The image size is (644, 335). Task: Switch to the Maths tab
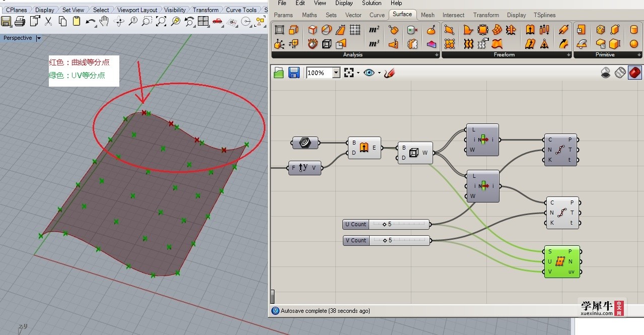pyautogui.click(x=310, y=15)
